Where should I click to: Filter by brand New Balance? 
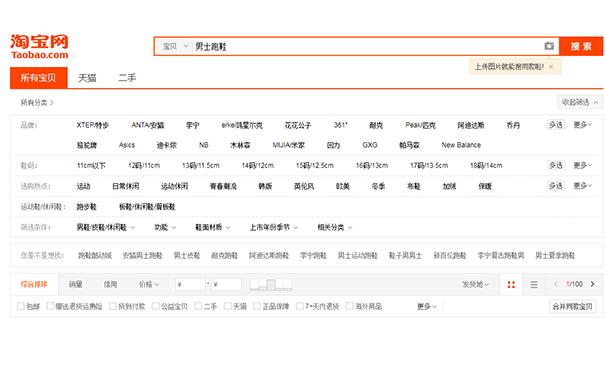461,145
